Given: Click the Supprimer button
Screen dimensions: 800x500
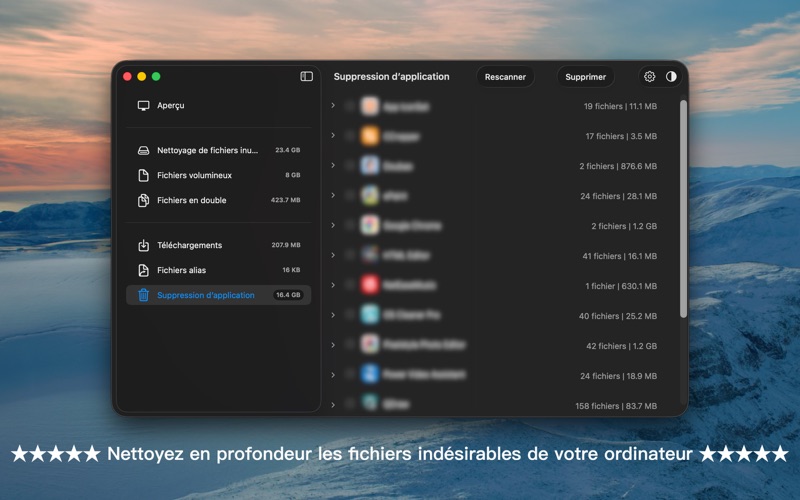Looking at the screenshot, I should 585,77.
